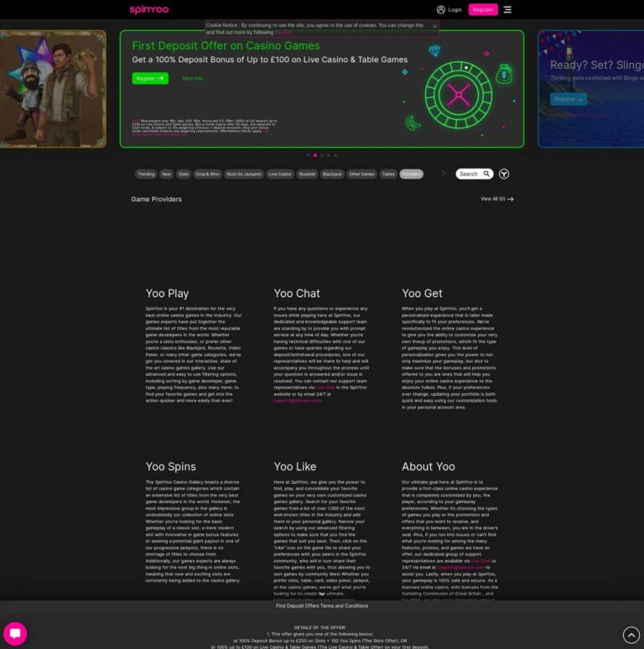Click the Yoo Chat heading
644x649 pixels.
[297, 293]
